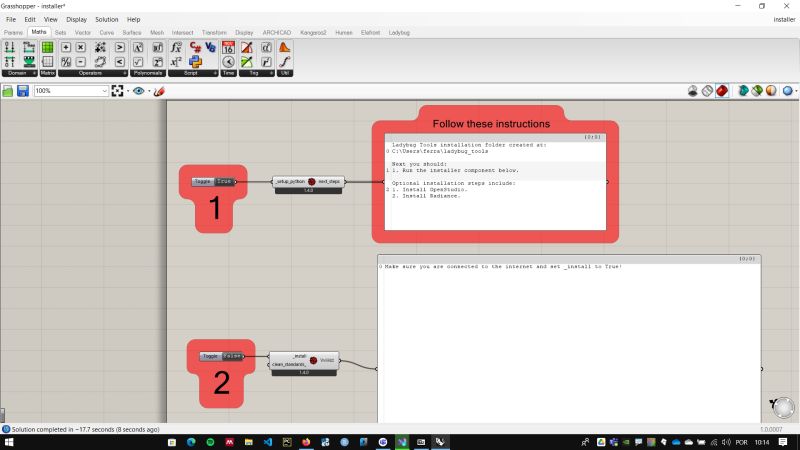This screenshot has width=800, height=450.
Task: Click the panel reading Ladybug Tools installation folder
Action: 495,182
